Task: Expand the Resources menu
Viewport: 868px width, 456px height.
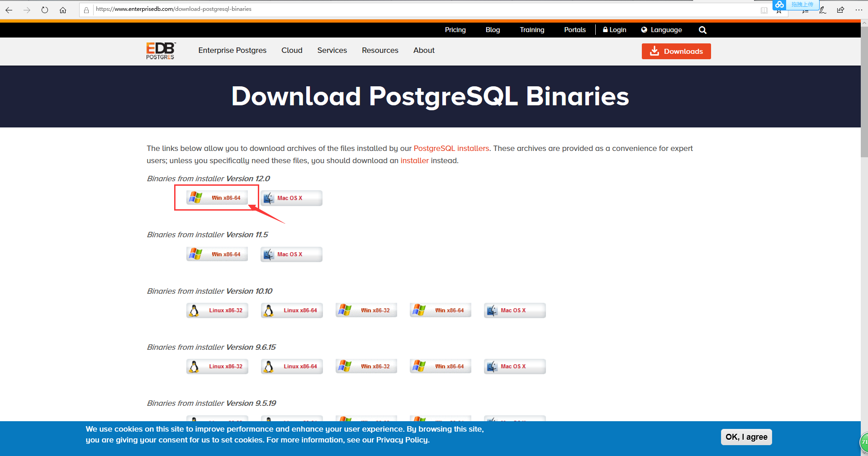Action: (380, 50)
